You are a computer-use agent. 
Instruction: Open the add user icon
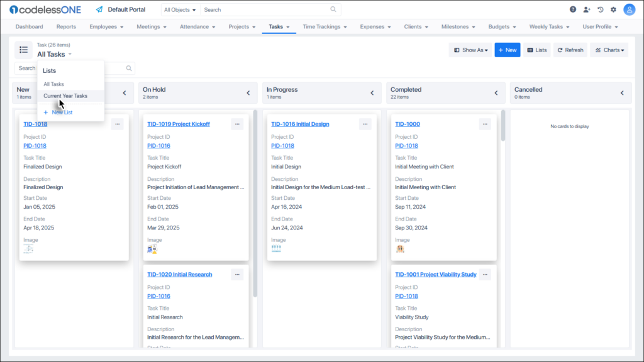[587, 9]
